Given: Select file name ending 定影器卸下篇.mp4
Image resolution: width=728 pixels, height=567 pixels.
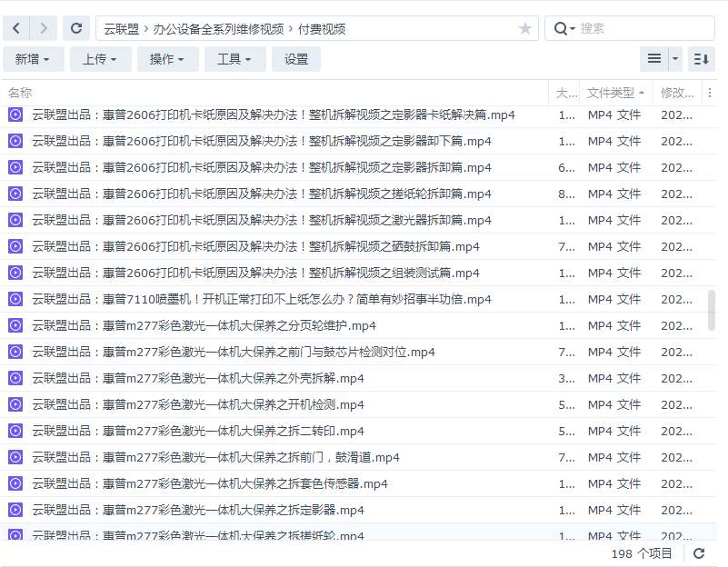Looking at the screenshot, I should [262, 141].
